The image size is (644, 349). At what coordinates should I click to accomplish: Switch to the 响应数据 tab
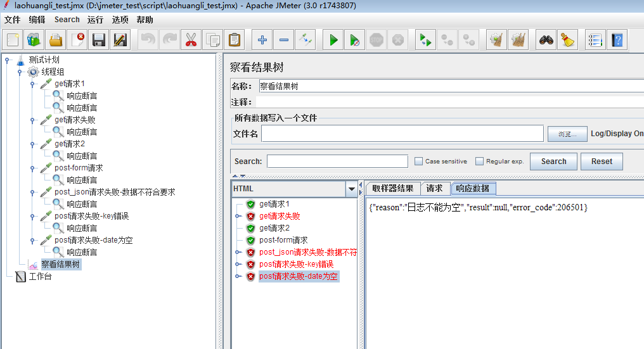pos(473,189)
